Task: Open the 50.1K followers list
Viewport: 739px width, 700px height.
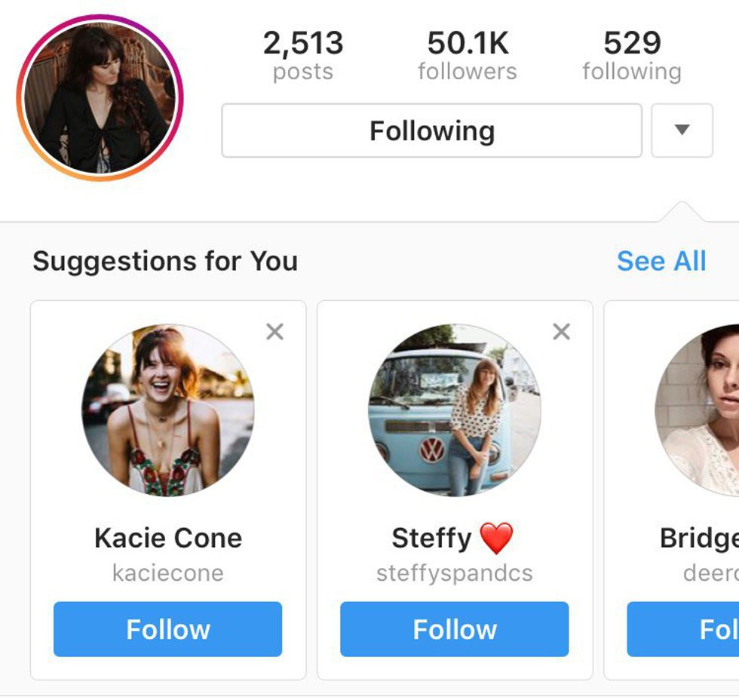Action: [x=468, y=55]
